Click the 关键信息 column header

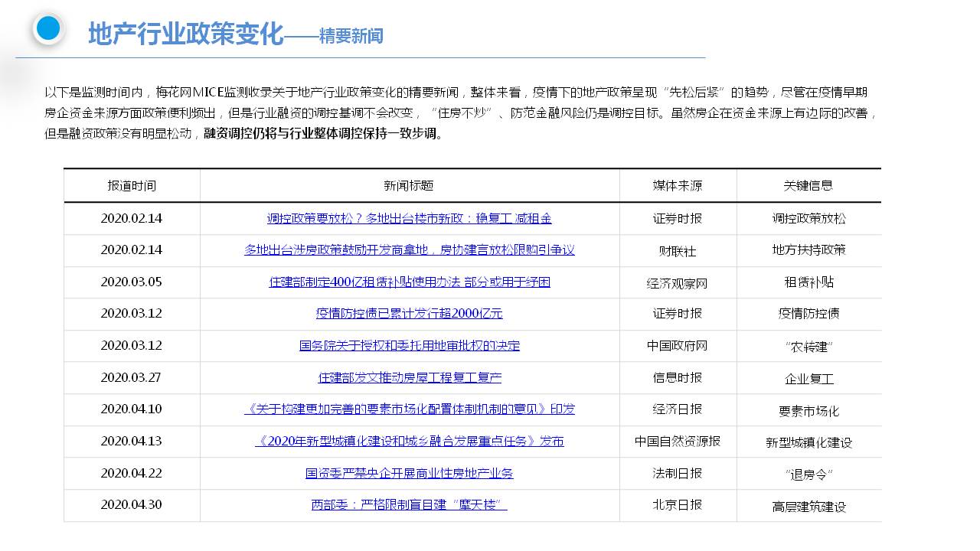808,185
